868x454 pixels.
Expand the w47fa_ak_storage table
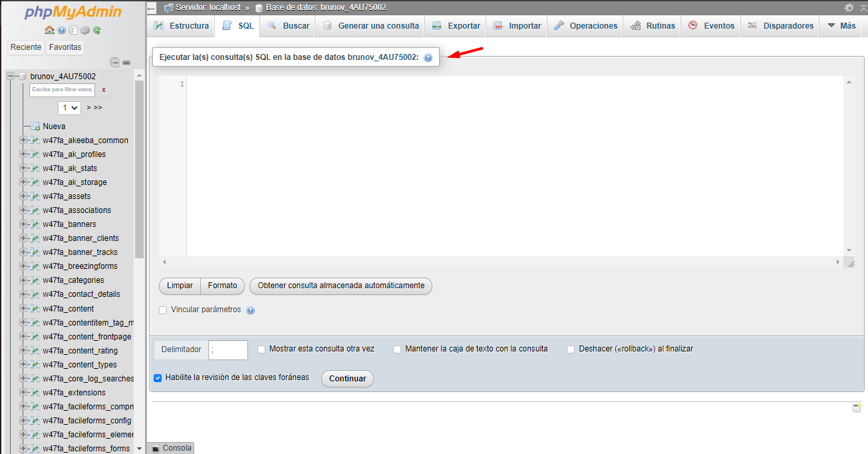tap(23, 182)
